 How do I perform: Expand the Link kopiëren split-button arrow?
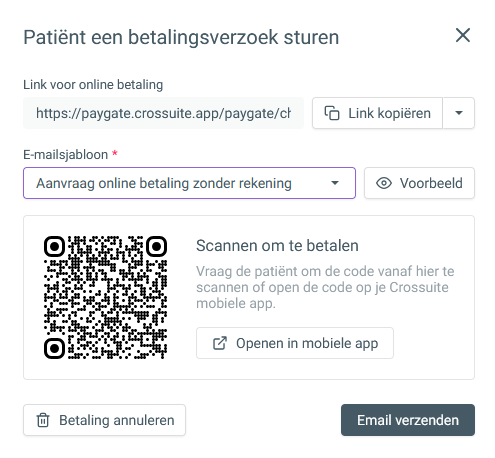click(459, 113)
